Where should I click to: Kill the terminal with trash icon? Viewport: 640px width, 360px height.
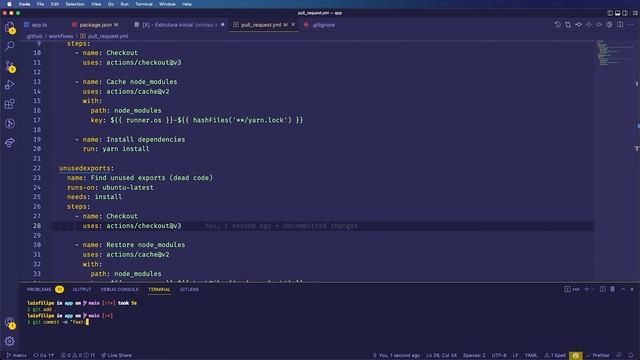tap(613, 289)
